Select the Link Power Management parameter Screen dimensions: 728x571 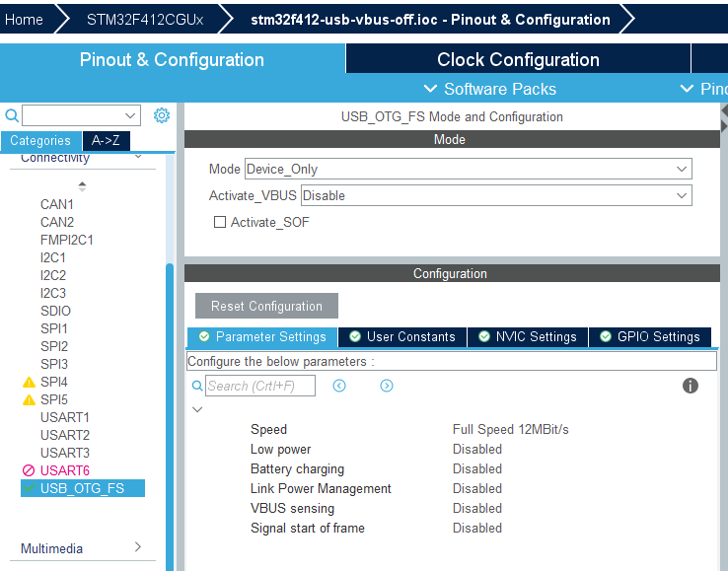[321, 488]
